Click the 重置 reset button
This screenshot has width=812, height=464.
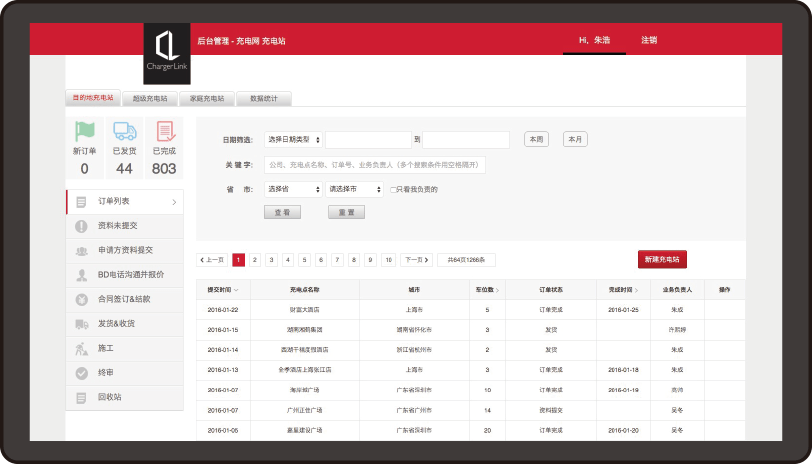pyautogui.click(x=346, y=212)
